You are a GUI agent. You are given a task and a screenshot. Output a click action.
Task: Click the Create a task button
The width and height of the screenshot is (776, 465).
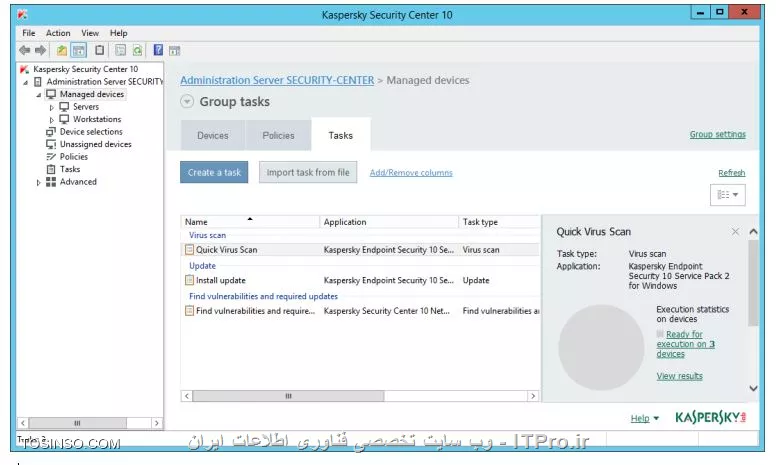point(214,172)
